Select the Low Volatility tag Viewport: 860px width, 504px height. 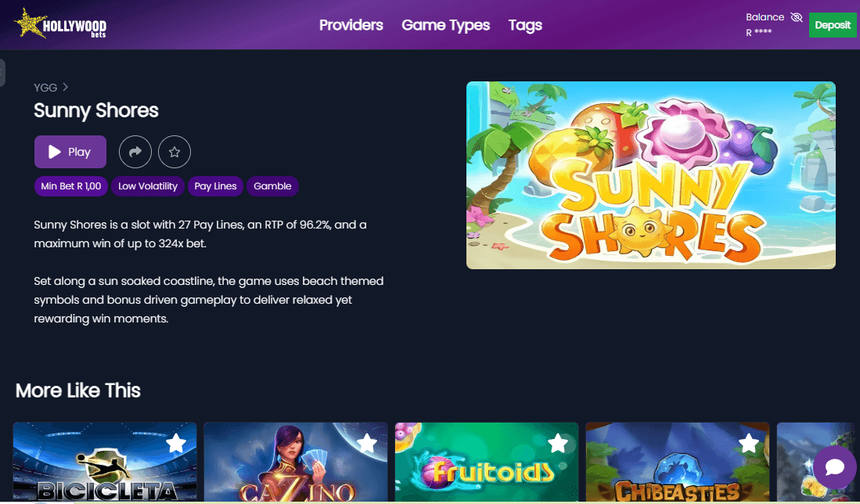coord(147,186)
